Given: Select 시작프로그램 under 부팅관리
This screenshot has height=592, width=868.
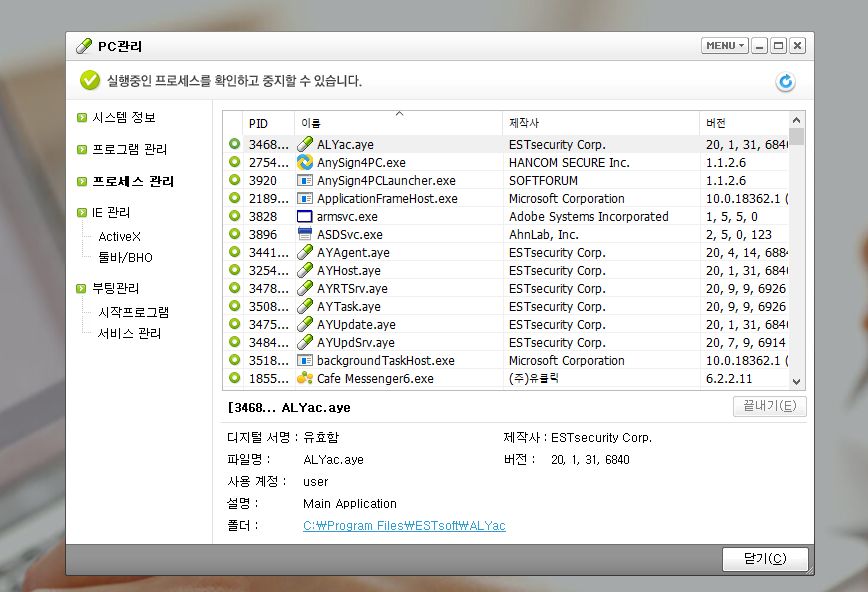Looking at the screenshot, I should pos(133,312).
